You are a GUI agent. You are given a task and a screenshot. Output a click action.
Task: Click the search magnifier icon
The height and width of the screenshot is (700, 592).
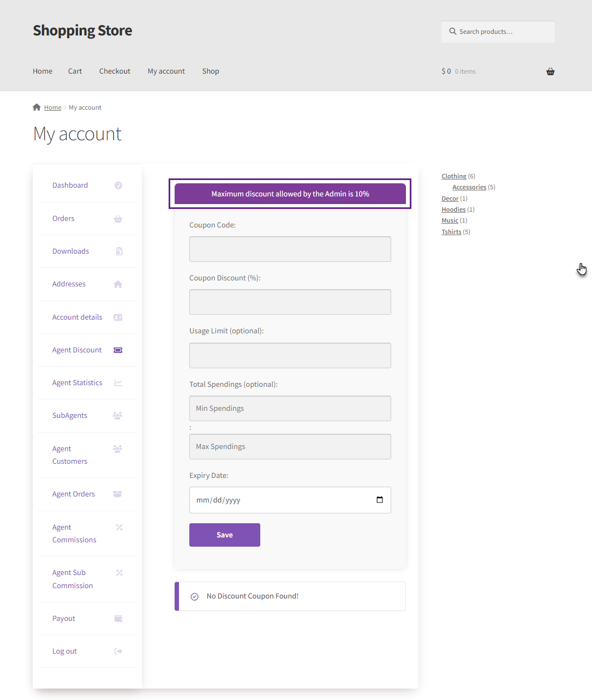coord(453,32)
